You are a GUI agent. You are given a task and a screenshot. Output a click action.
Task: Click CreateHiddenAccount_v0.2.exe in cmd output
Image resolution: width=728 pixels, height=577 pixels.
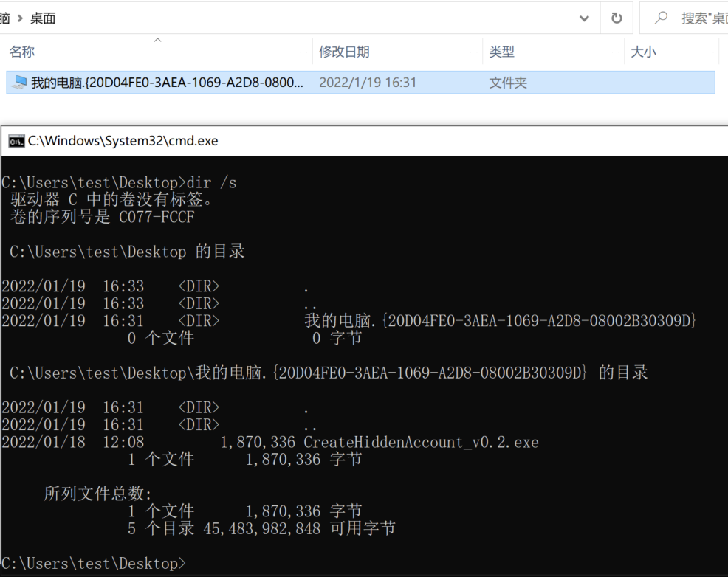421,442
